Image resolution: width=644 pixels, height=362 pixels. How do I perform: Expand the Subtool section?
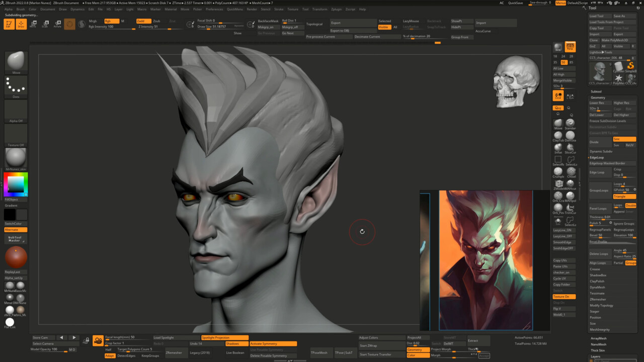pyautogui.click(x=596, y=92)
